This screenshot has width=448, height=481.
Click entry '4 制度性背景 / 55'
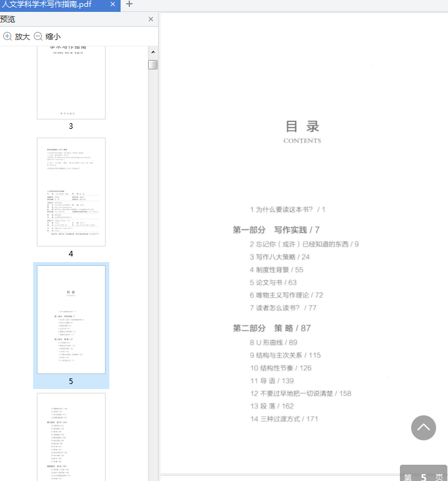click(276, 270)
